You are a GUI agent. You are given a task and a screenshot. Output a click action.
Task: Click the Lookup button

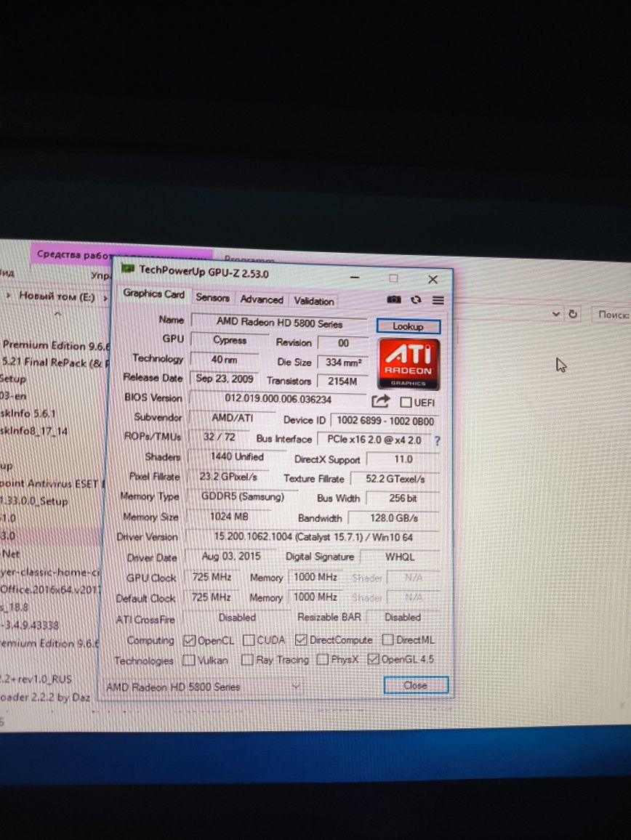408,326
